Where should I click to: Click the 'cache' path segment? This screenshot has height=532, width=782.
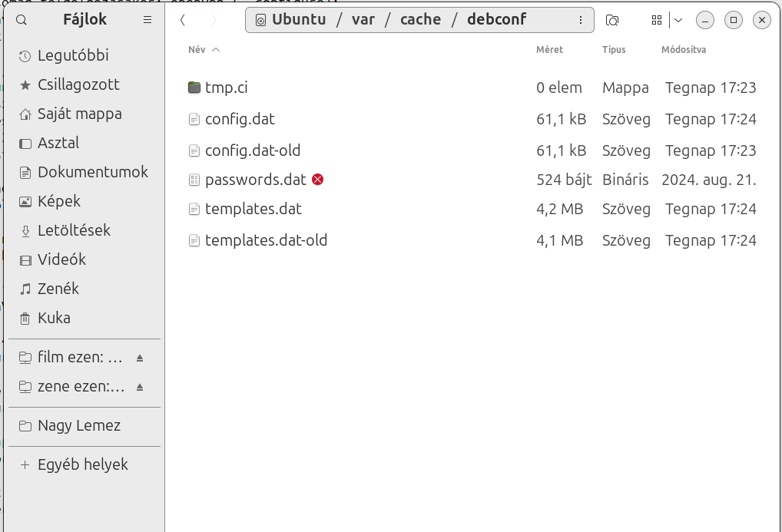point(420,20)
